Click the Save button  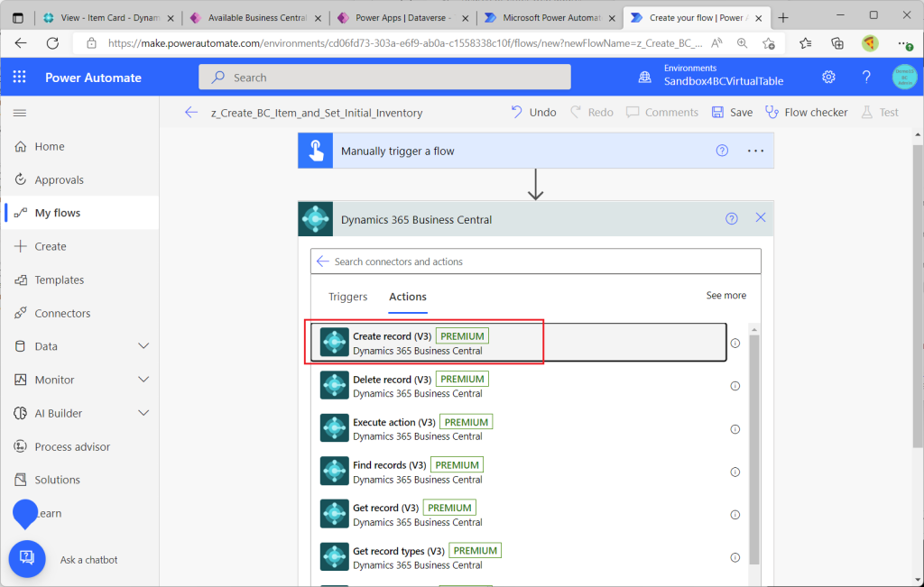(x=732, y=113)
